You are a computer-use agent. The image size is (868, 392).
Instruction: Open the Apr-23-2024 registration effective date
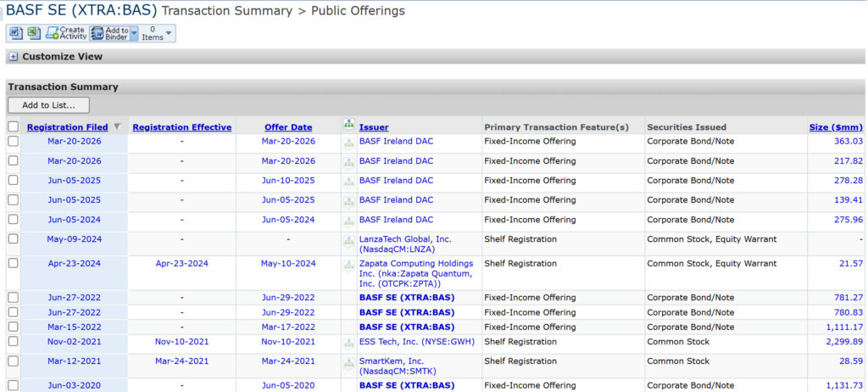click(182, 263)
